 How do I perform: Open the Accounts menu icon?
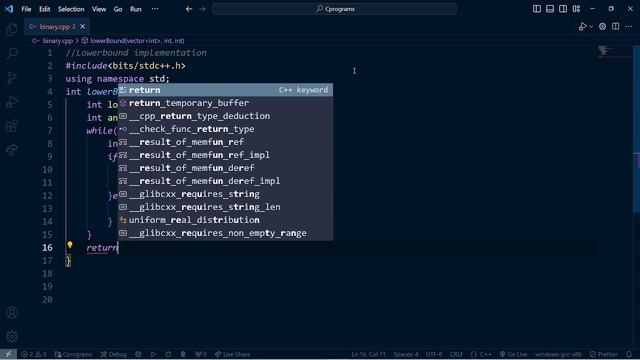(12, 313)
